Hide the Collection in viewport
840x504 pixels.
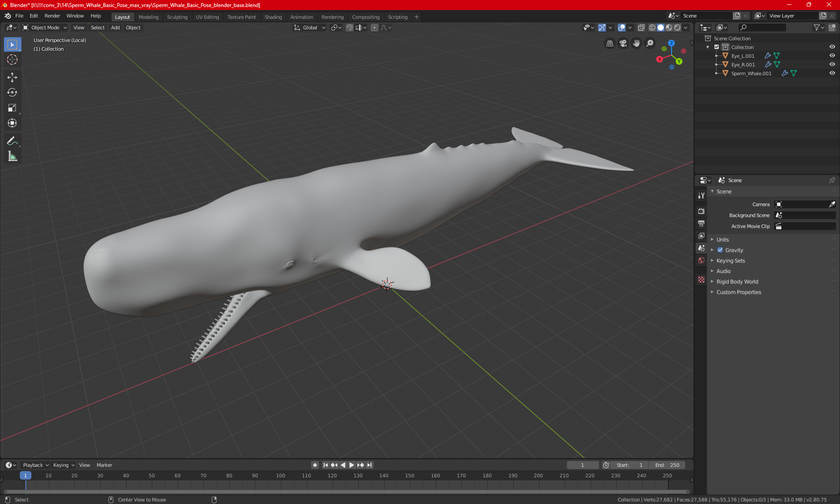point(832,47)
